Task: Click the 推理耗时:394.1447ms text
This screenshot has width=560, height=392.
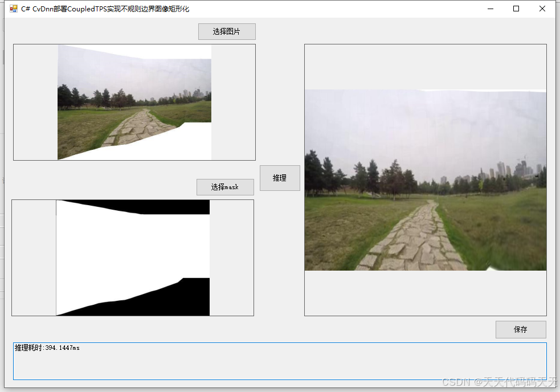Action: pyautogui.click(x=47, y=348)
